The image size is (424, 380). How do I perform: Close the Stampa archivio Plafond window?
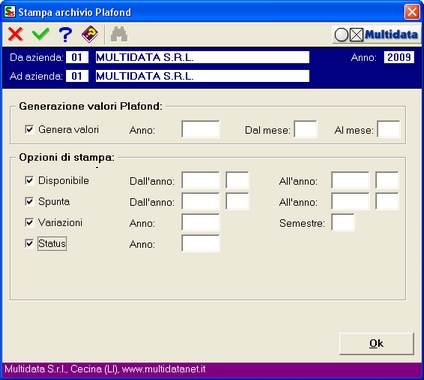click(x=412, y=12)
